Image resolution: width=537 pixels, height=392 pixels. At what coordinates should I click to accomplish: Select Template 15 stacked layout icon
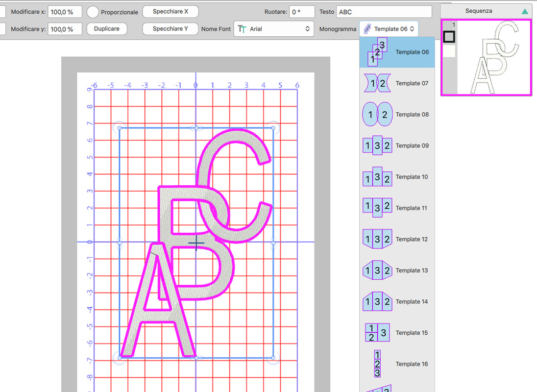[377, 333]
